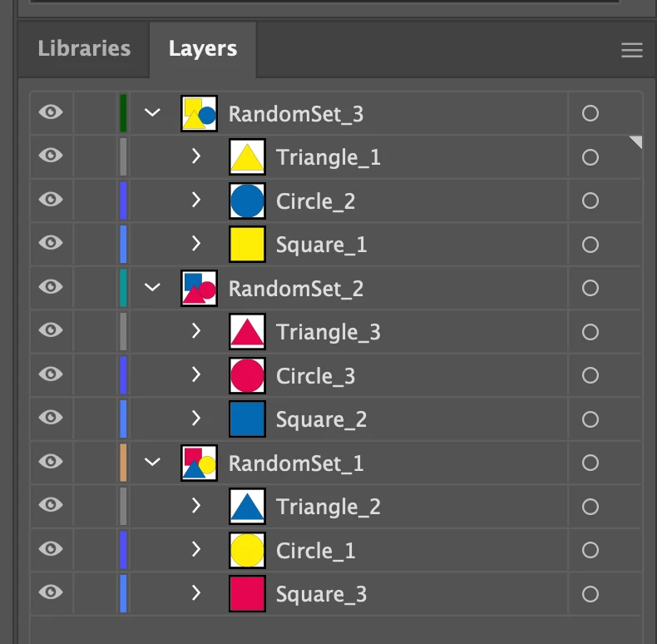This screenshot has height=644, width=657.
Task: Expand the Square_3 sublayer
Action: (x=195, y=593)
